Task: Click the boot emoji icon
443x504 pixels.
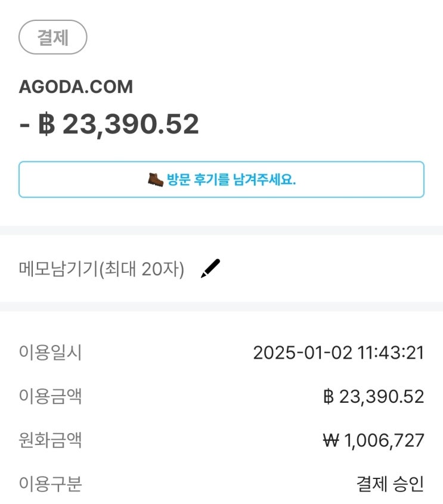Action: [156, 179]
